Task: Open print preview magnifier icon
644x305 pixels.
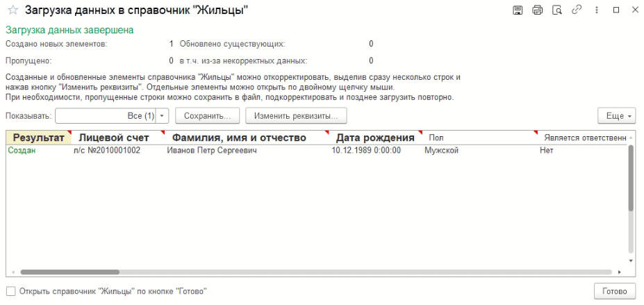Action: [557, 10]
